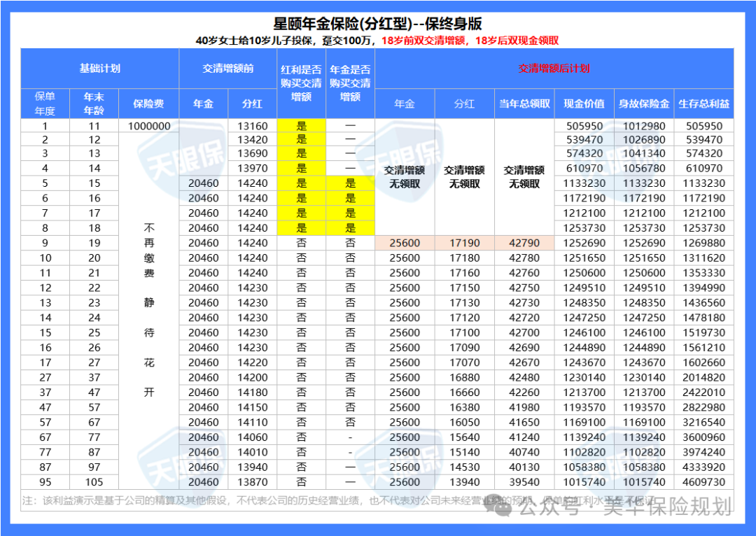
Task: Click the 生存总利益 column header
Action: coord(703,104)
